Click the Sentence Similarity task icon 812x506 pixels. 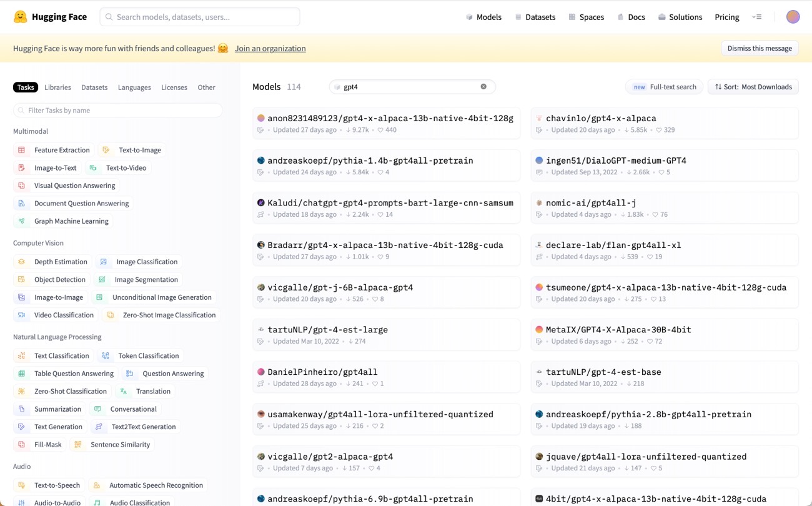click(x=78, y=445)
